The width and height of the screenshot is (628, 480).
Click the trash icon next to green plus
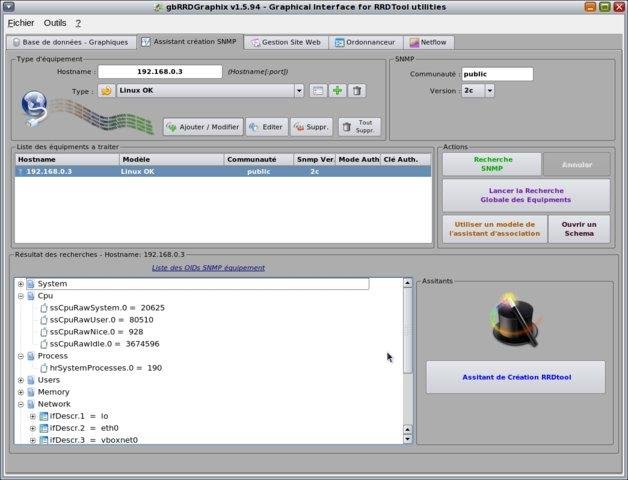(x=356, y=91)
